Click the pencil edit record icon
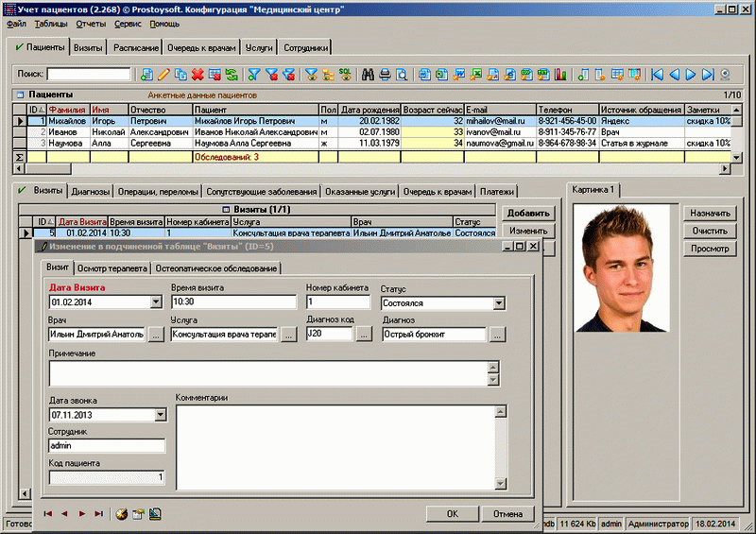This screenshot has width=756, height=534. tap(163, 74)
